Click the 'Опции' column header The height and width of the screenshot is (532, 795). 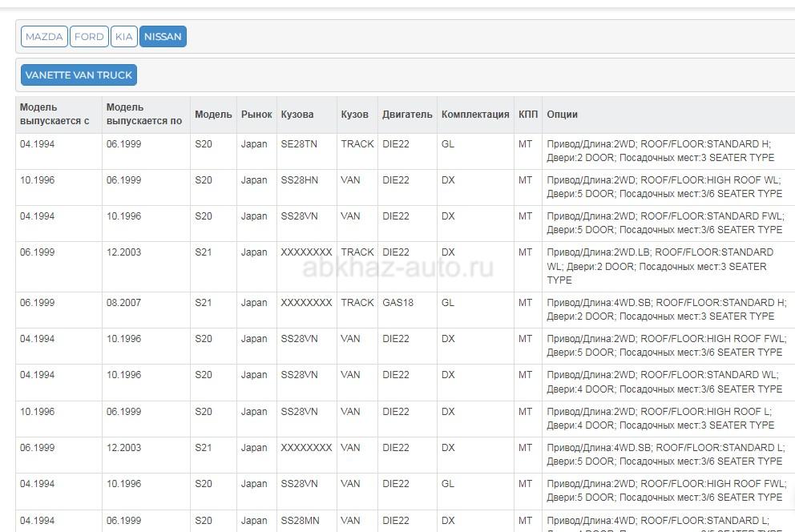[x=562, y=115]
